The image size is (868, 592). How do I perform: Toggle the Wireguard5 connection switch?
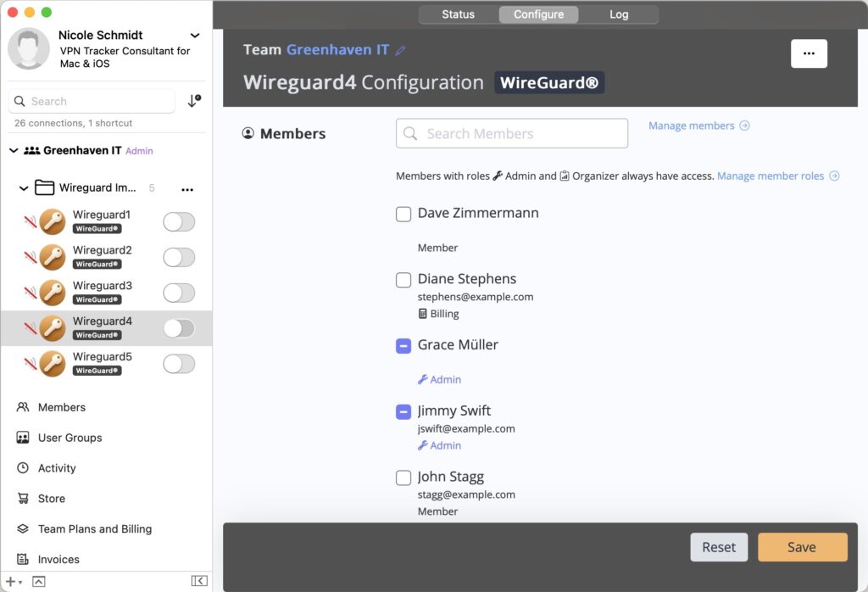(179, 364)
